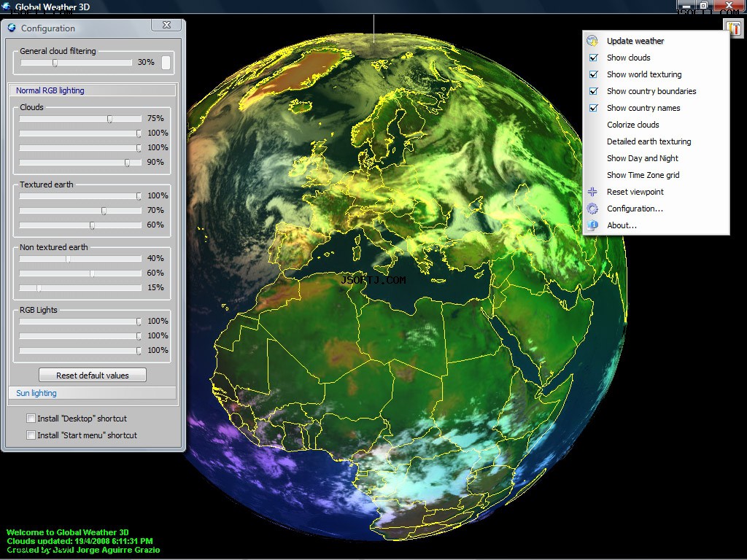
Task: Close the Configuration panel
Action: click(x=166, y=25)
